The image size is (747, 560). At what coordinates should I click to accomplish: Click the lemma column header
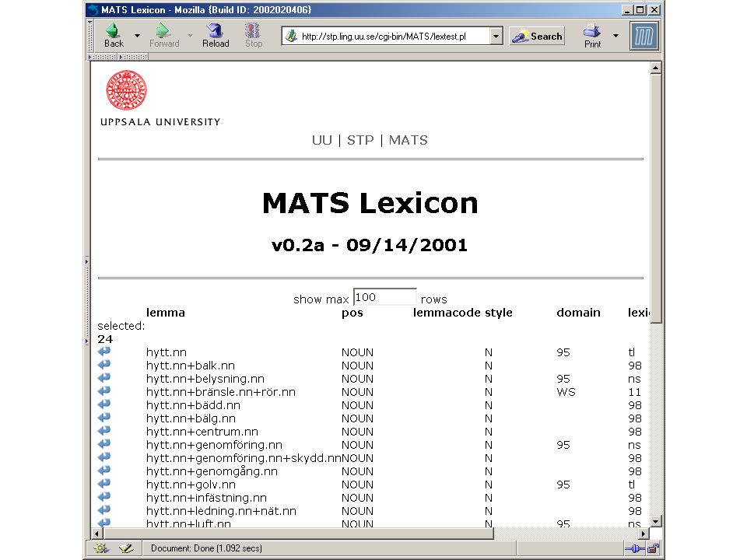click(x=165, y=313)
